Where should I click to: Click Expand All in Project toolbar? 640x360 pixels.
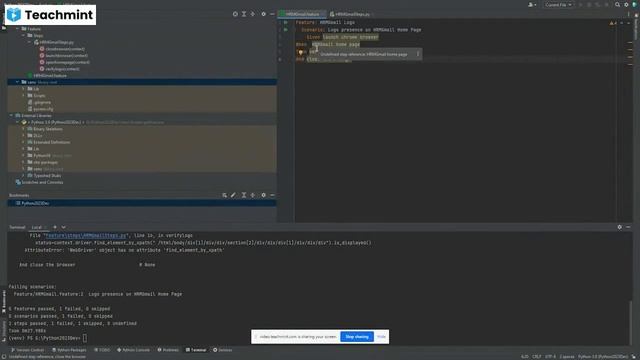click(x=244, y=14)
